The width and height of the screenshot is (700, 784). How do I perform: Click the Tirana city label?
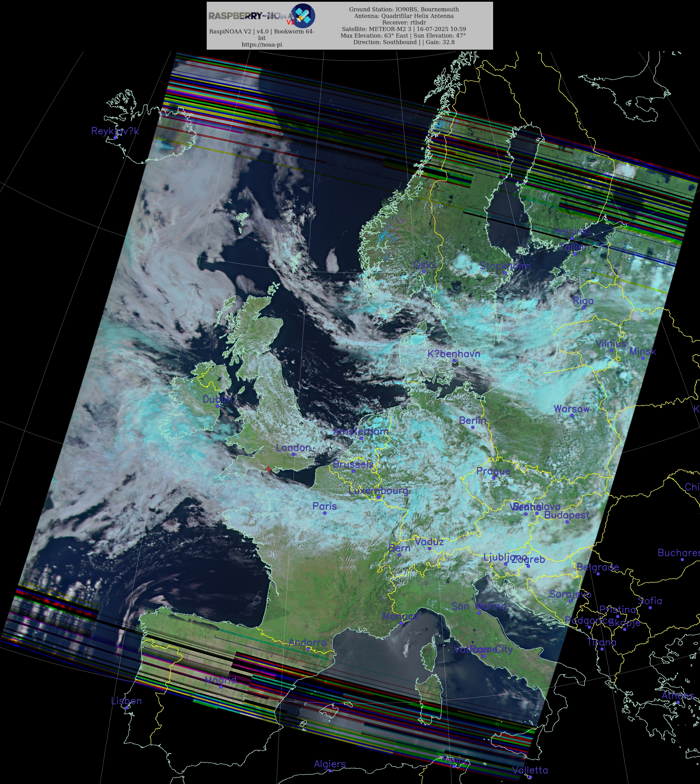602,642
